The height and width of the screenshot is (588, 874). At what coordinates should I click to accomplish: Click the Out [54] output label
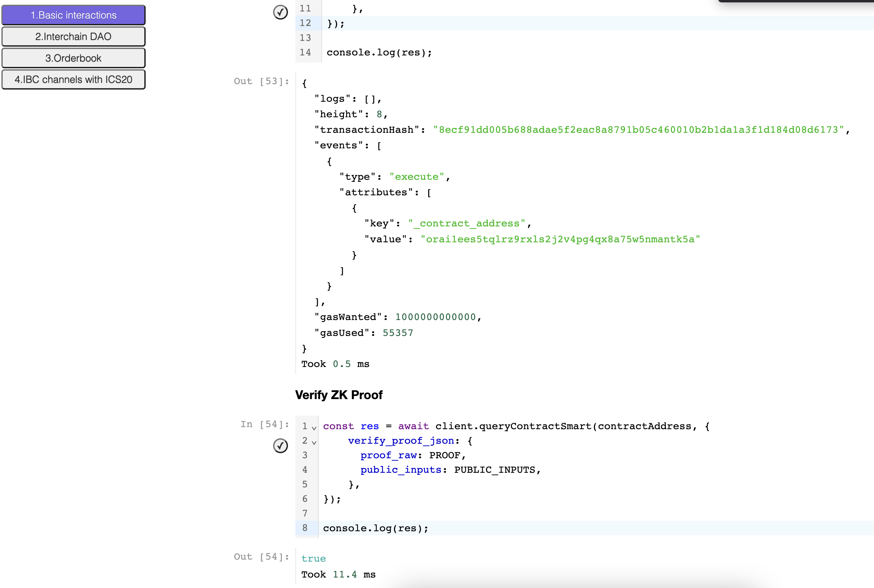[261, 557]
